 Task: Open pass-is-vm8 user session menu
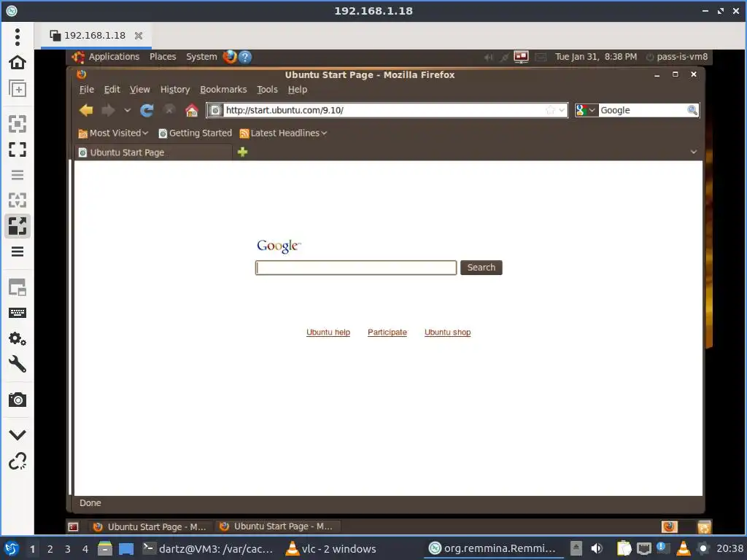point(676,57)
